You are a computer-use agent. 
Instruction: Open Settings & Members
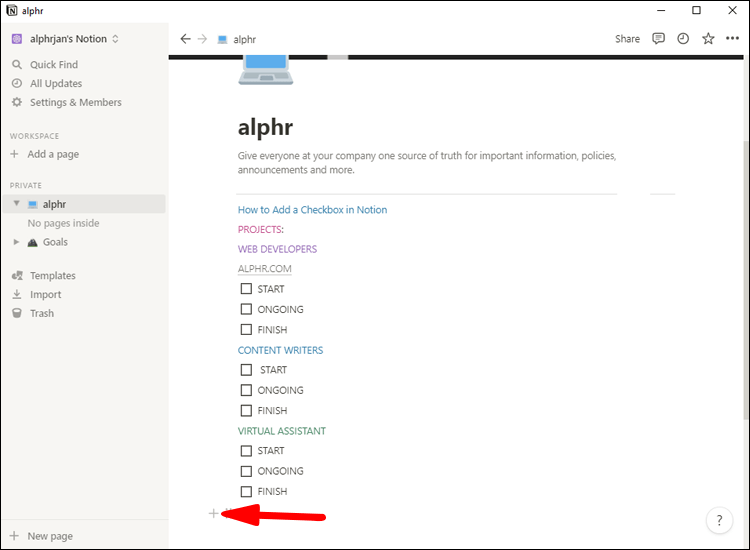[x=75, y=102]
